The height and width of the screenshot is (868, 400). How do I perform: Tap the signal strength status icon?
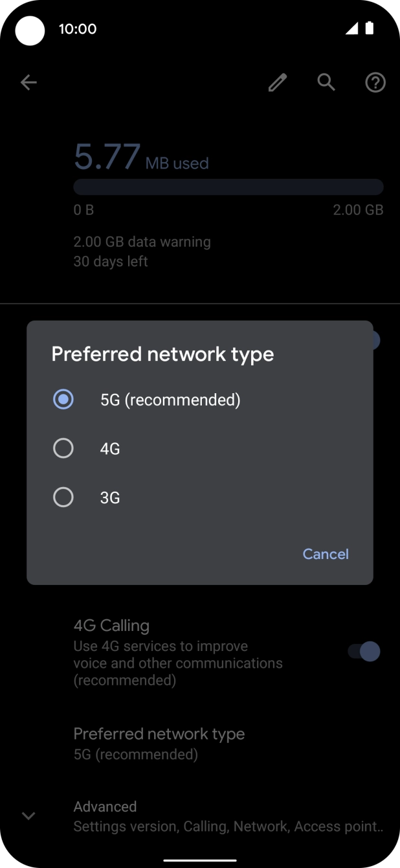[352, 29]
